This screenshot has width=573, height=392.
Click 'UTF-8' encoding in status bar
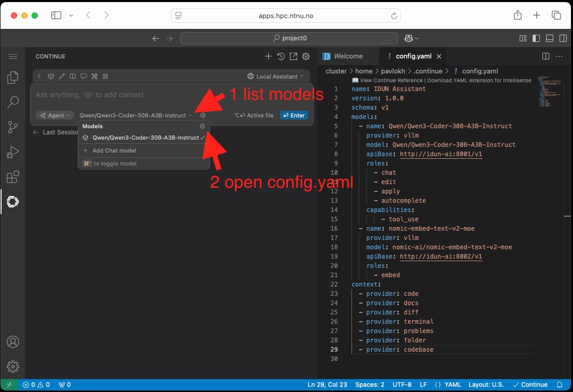(402, 385)
